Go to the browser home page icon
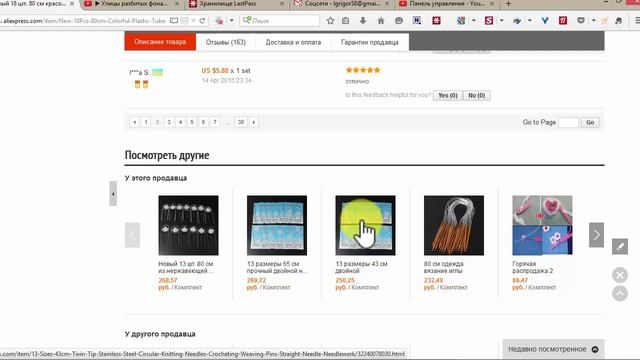 [x=381, y=20]
